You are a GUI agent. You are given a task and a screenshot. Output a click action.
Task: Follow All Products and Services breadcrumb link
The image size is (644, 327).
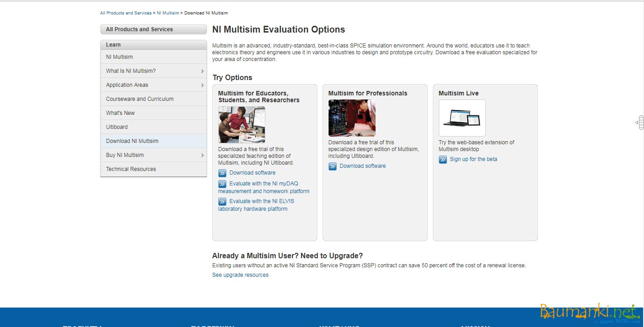coord(126,13)
